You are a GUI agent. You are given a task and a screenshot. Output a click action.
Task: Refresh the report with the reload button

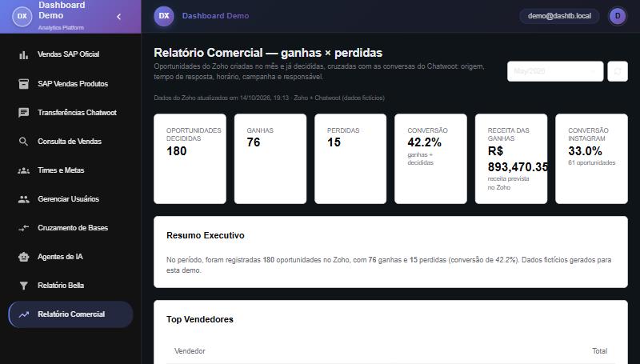click(x=618, y=71)
